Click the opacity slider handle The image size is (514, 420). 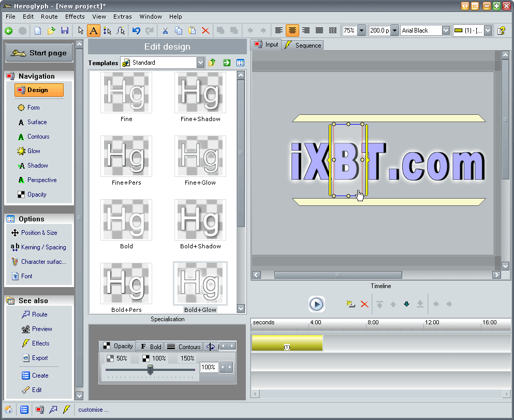[x=150, y=369]
